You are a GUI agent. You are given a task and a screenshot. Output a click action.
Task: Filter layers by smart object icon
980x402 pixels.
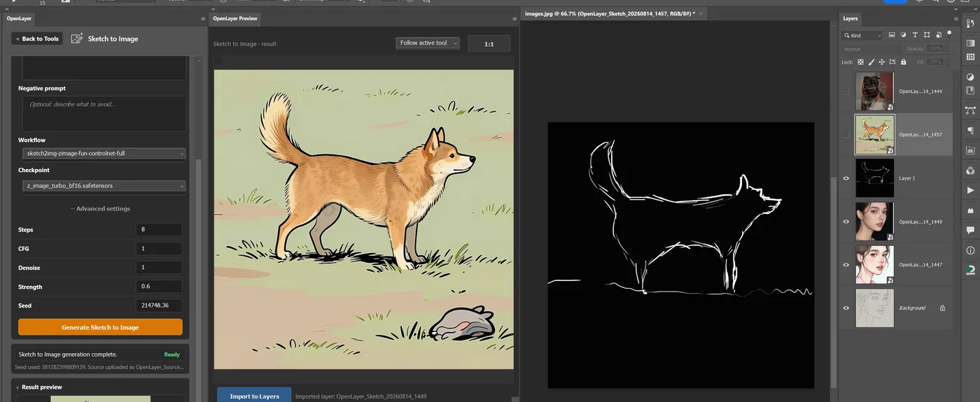click(939, 35)
